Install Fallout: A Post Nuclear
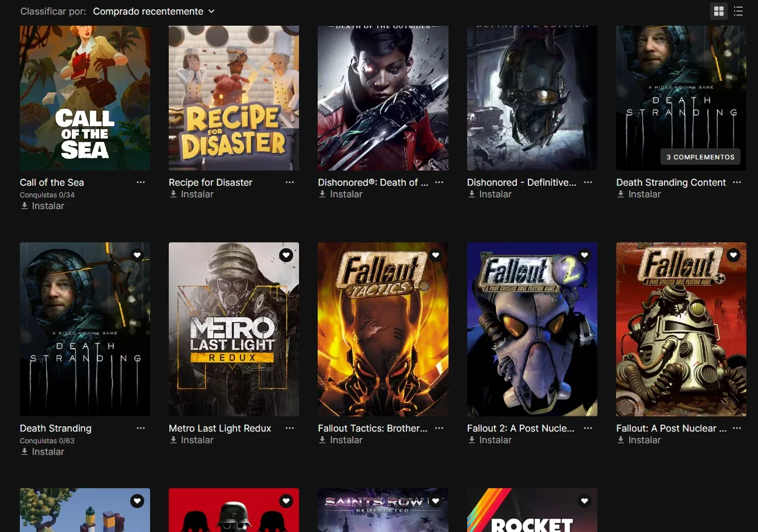The image size is (758, 532). click(639, 440)
